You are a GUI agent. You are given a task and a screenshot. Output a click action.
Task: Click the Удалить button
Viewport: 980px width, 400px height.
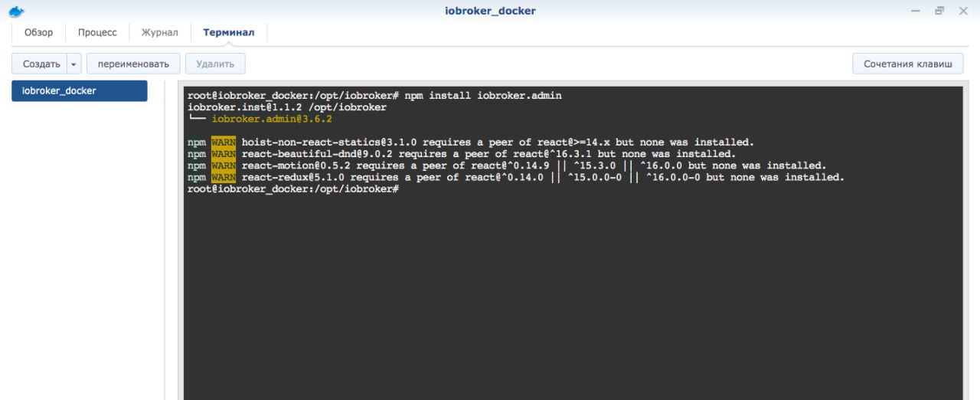(215, 64)
